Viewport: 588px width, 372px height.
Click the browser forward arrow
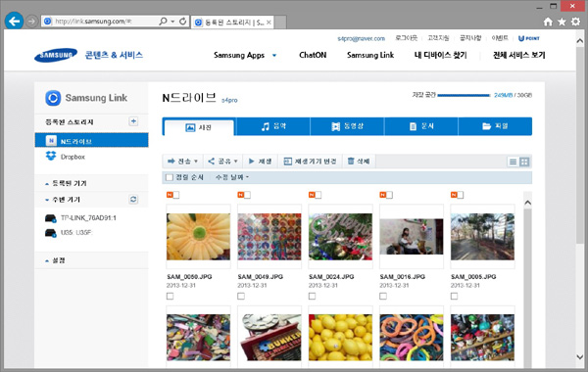tap(32, 22)
